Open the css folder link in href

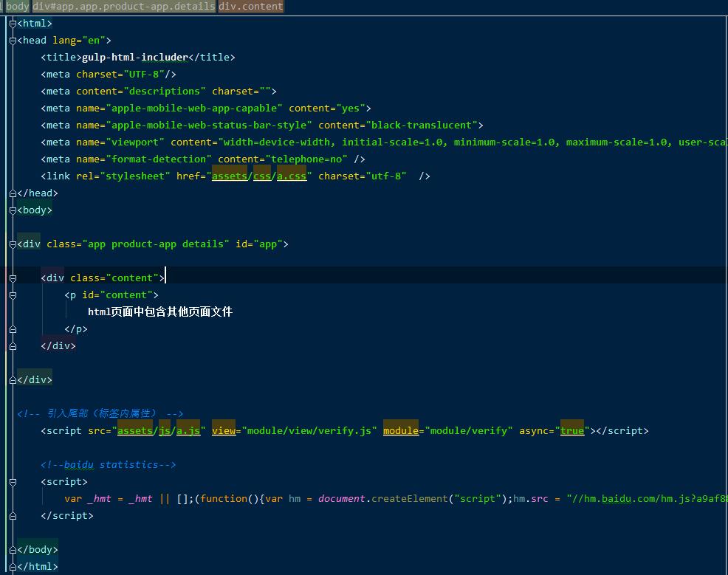tap(262, 176)
